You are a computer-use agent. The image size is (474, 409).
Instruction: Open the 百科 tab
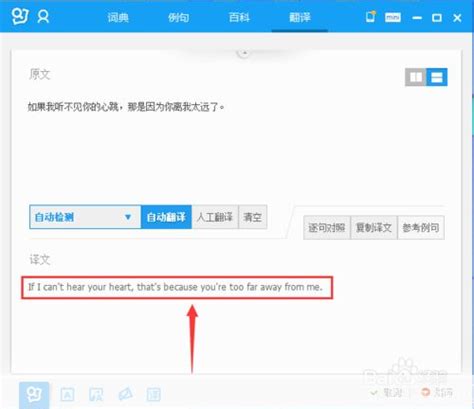click(x=239, y=17)
